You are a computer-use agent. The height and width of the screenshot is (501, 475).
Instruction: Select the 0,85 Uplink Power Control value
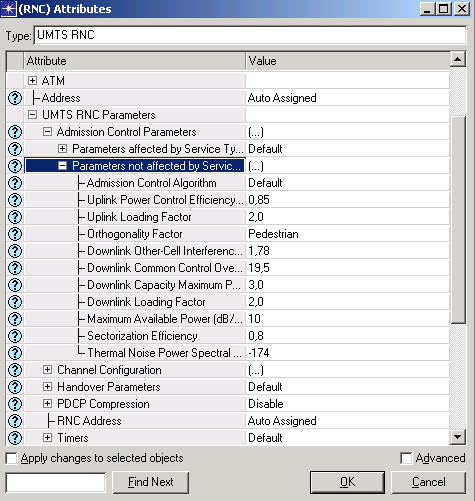point(259,200)
